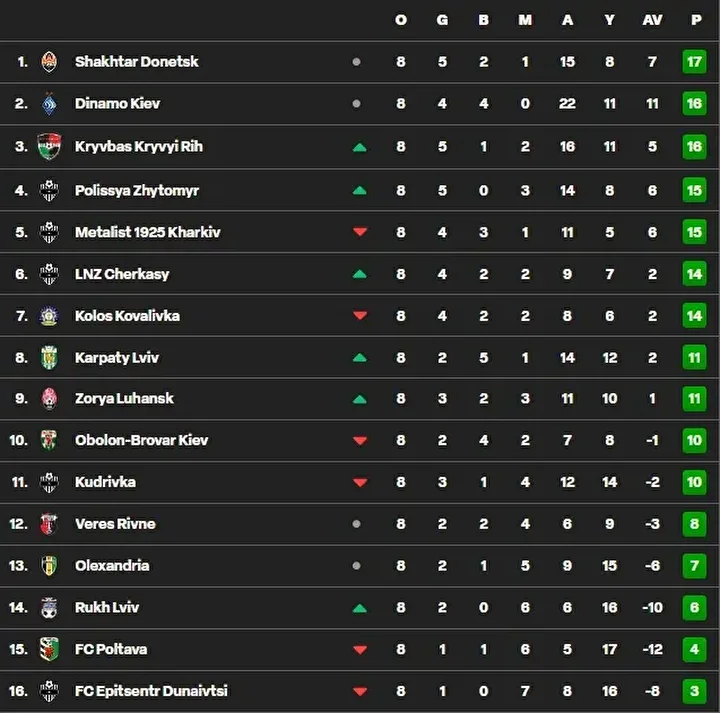This screenshot has height=713, width=720.
Task: Click Shakhtar Donetsk's green 17 points badge
Action: coord(695,62)
